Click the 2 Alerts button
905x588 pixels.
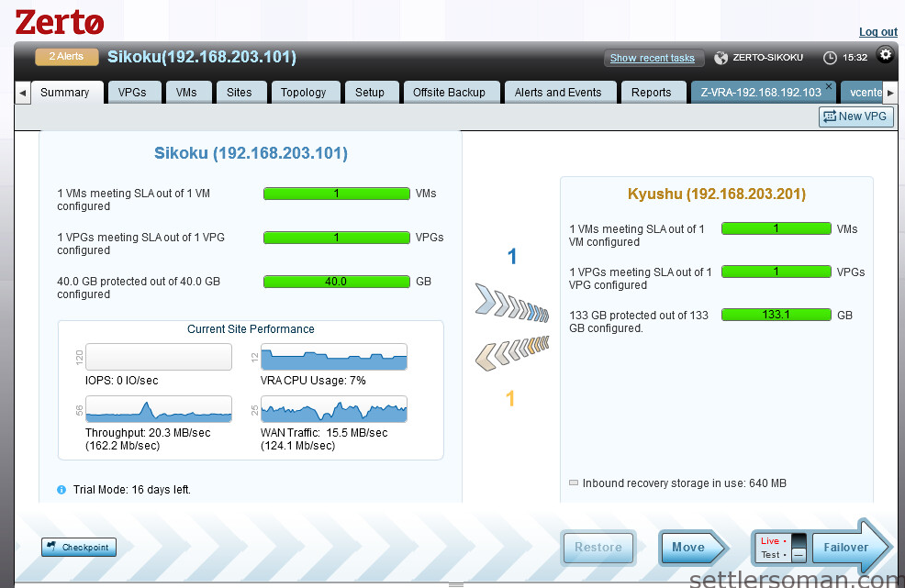(x=66, y=57)
